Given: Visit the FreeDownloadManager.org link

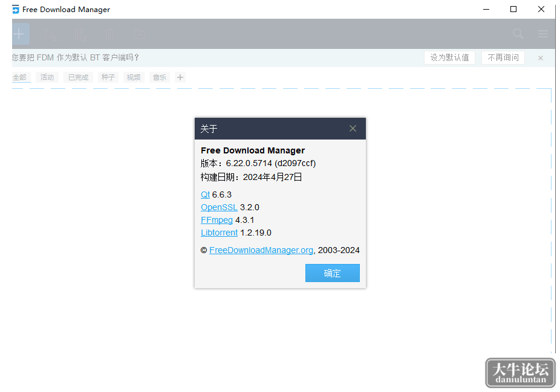Looking at the screenshot, I should pyautogui.click(x=261, y=251).
